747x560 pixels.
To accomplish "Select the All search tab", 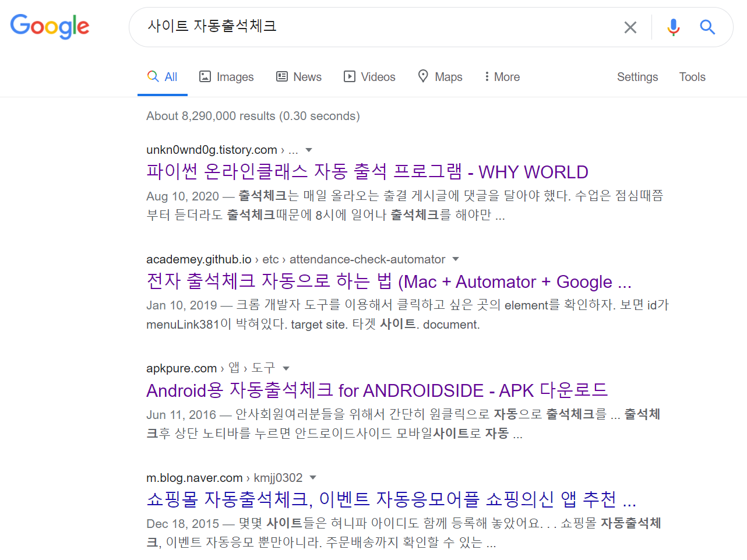I will click(163, 77).
